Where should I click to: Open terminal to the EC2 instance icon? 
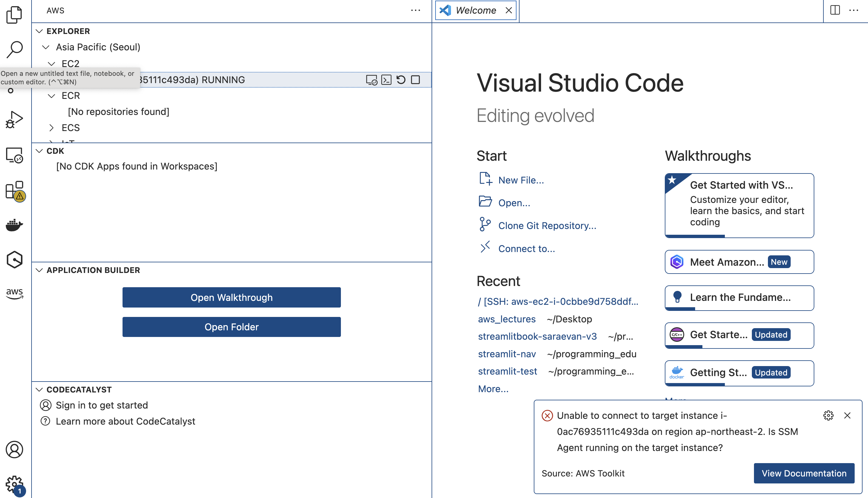(x=386, y=80)
